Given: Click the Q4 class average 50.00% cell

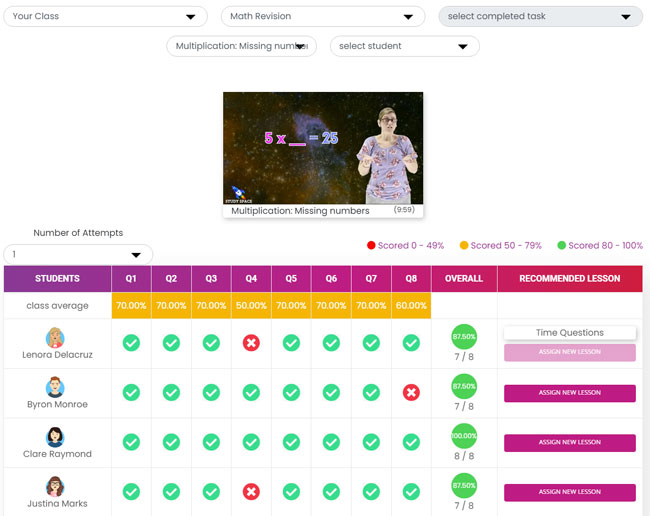Looking at the screenshot, I should click(251, 306).
